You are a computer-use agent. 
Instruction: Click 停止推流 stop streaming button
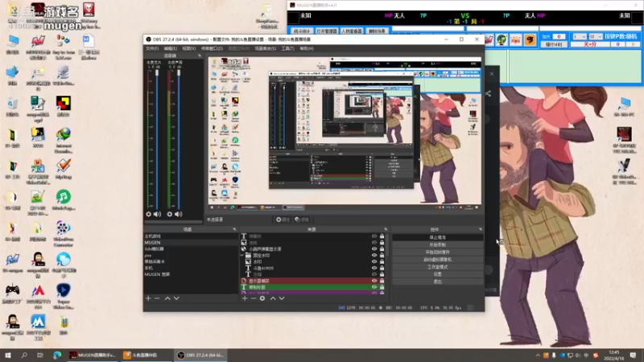pyautogui.click(x=437, y=237)
